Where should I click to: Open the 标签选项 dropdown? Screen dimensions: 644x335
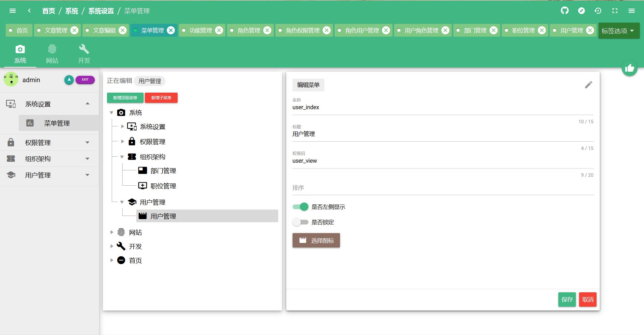619,31
